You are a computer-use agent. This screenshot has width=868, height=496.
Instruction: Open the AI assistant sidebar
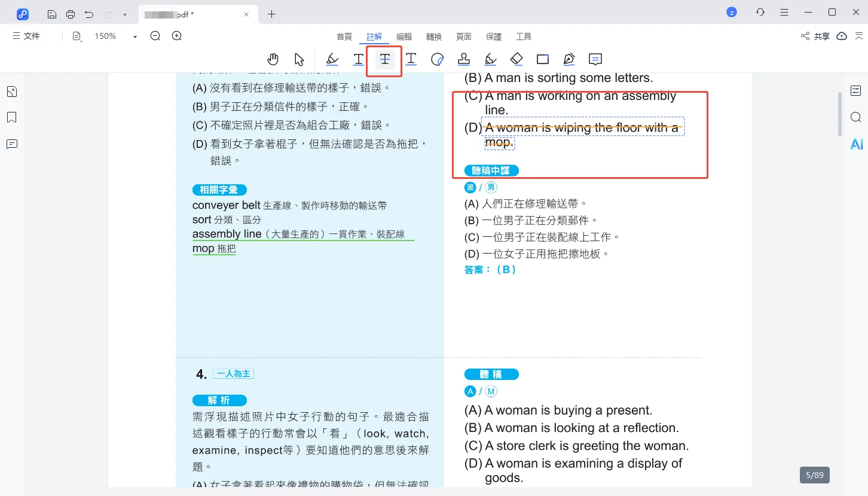point(857,144)
